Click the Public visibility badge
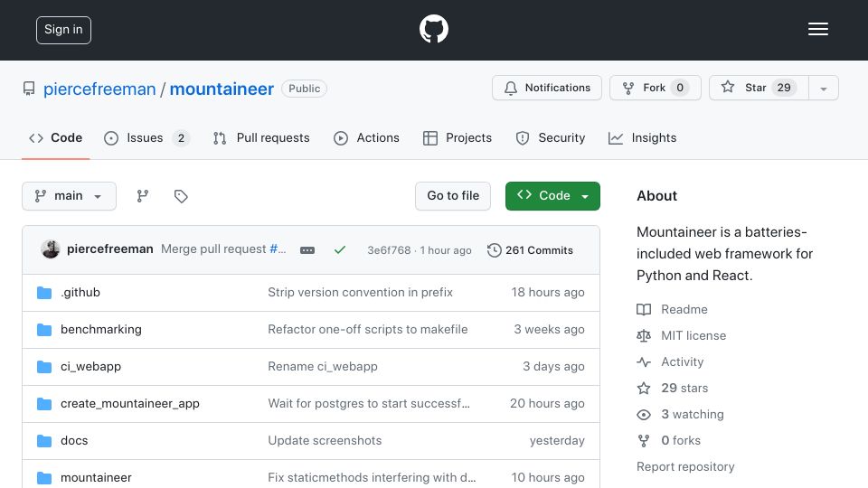This screenshot has height=488, width=868. pos(304,89)
